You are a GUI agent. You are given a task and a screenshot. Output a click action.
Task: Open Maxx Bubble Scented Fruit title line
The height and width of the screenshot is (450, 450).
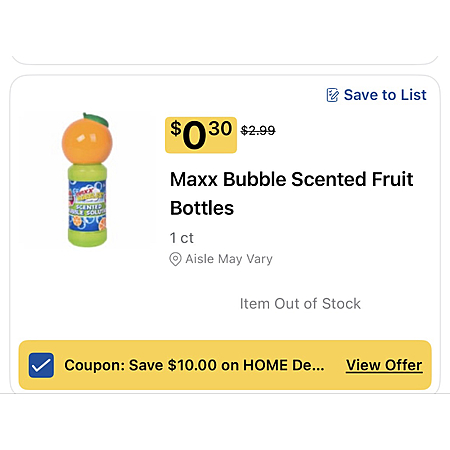[291, 179]
